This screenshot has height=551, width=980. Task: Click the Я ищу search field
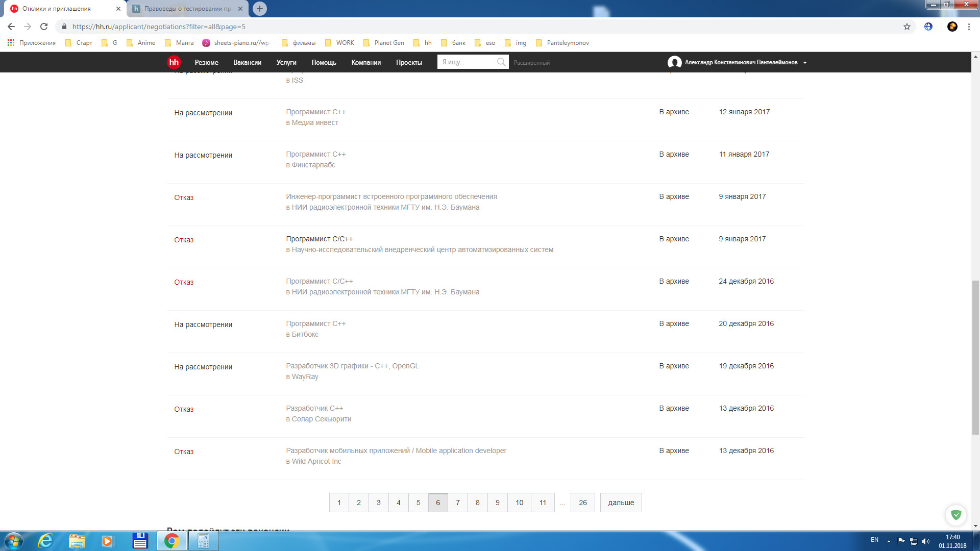(467, 62)
